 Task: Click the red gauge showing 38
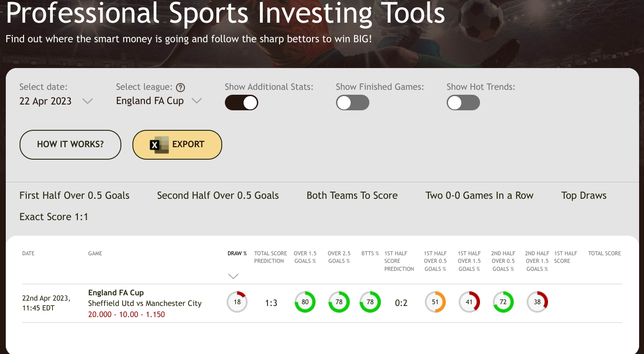pyautogui.click(x=537, y=302)
